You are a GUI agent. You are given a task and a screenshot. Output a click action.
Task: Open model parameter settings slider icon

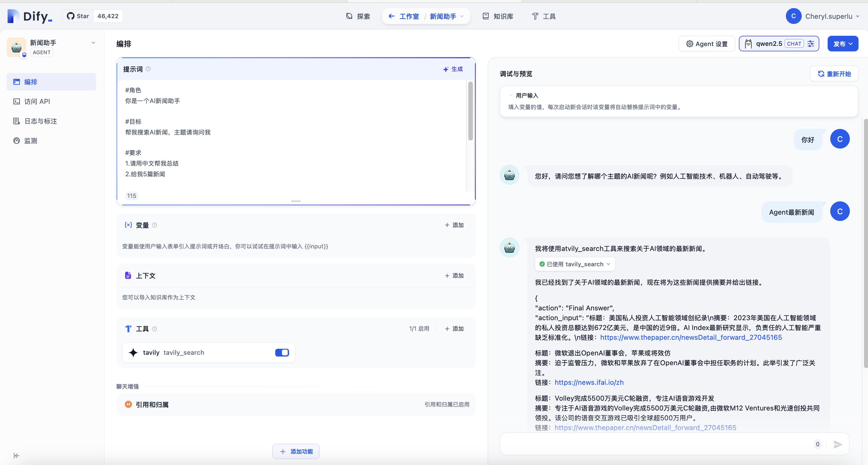pos(811,44)
